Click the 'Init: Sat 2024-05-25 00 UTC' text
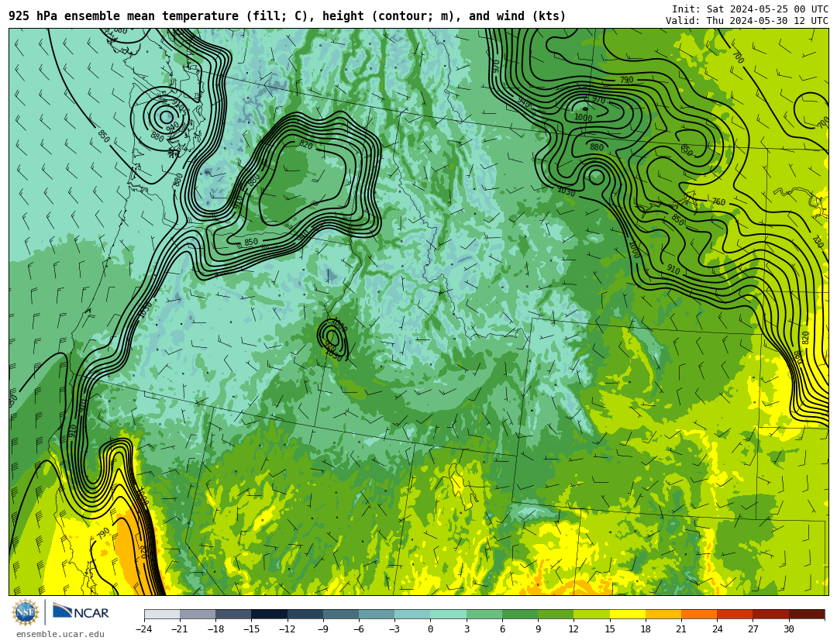This screenshot has width=837, height=644. tap(750, 9)
